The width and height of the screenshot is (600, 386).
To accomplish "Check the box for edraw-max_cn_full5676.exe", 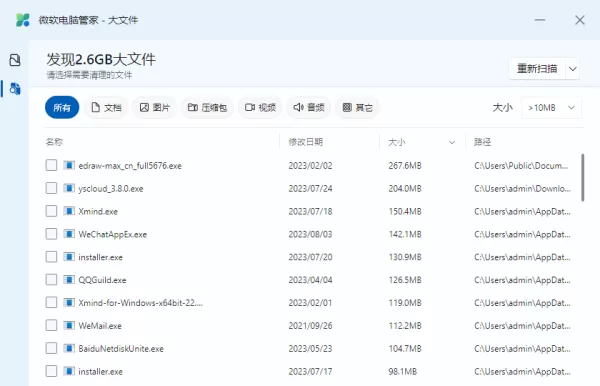I will pyautogui.click(x=51, y=165).
